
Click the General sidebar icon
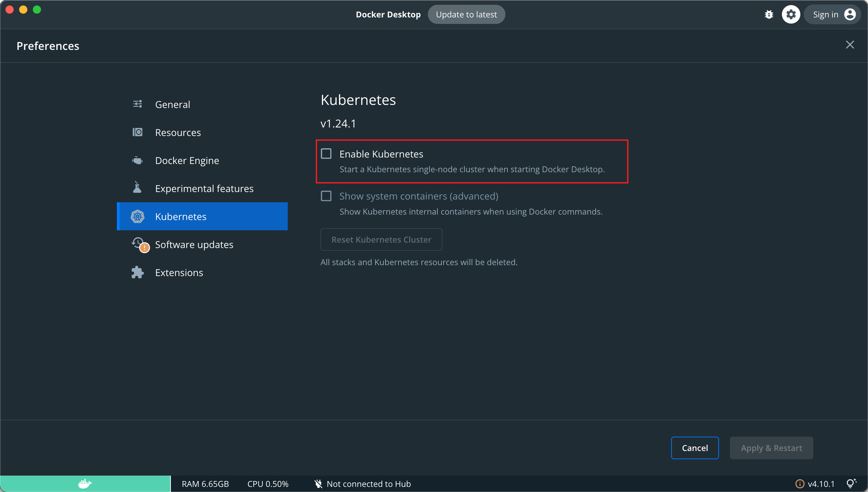(x=137, y=104)
